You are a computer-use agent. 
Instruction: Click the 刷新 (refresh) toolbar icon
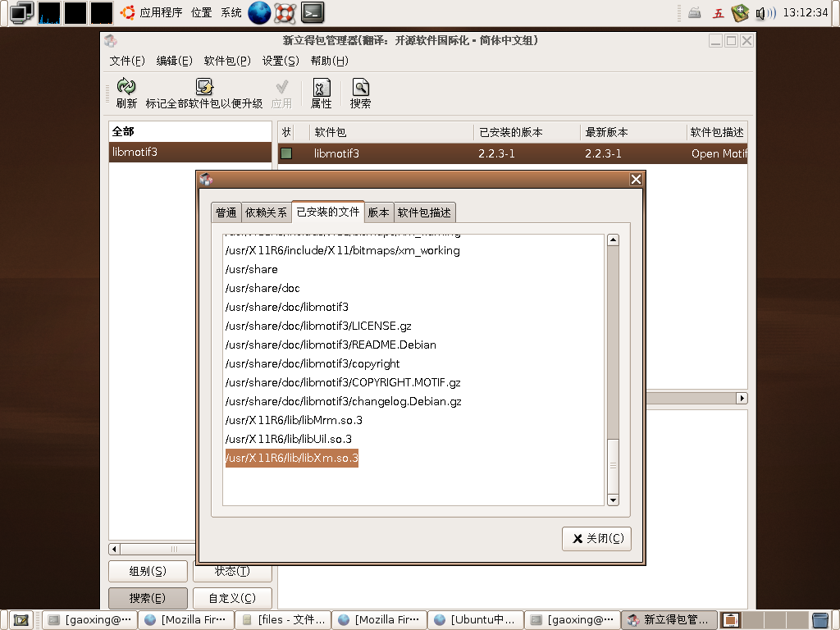point(126,86)
